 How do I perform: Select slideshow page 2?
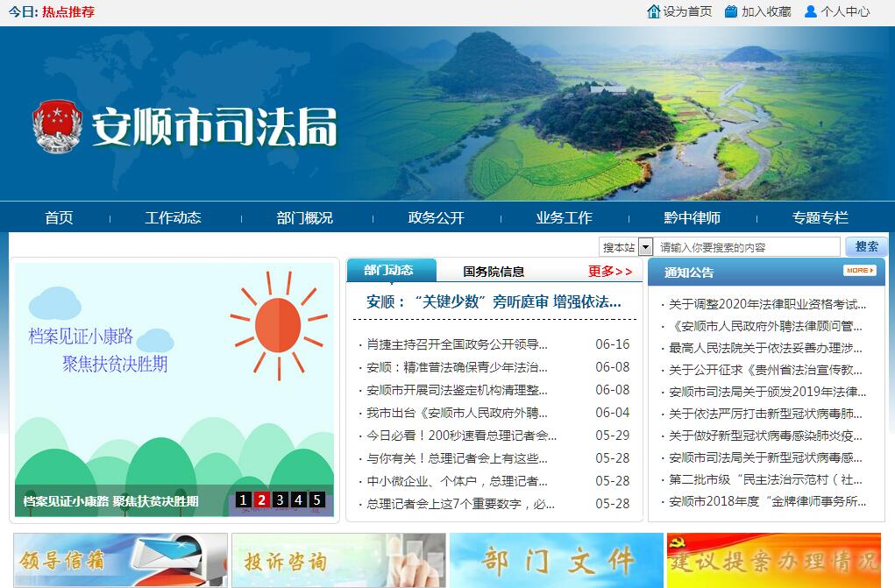[261, 500]
